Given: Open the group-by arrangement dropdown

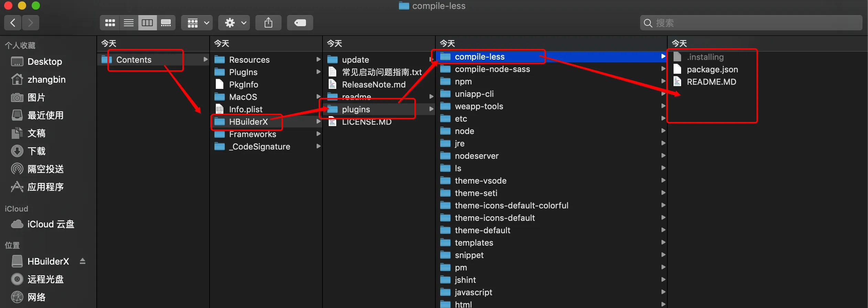Looking at the screenshot, I should (197, 23).
